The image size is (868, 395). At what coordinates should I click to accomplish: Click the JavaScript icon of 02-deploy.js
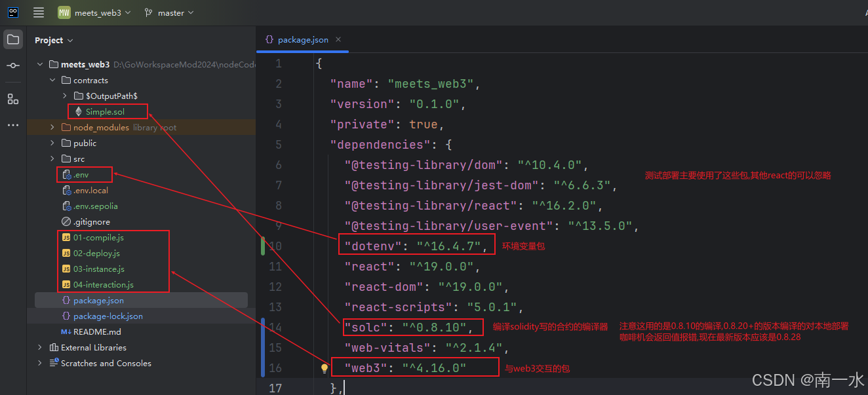click(66, 253)
